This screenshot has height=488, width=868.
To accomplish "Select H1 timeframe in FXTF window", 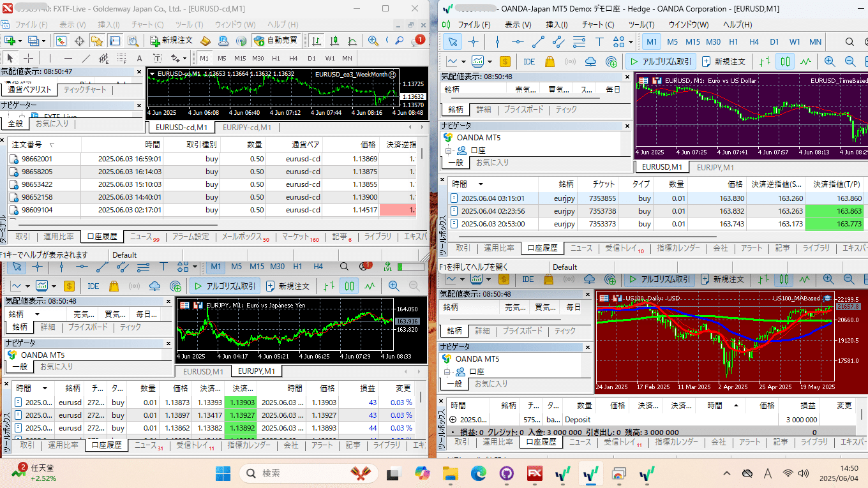I will tap(276, 58).
